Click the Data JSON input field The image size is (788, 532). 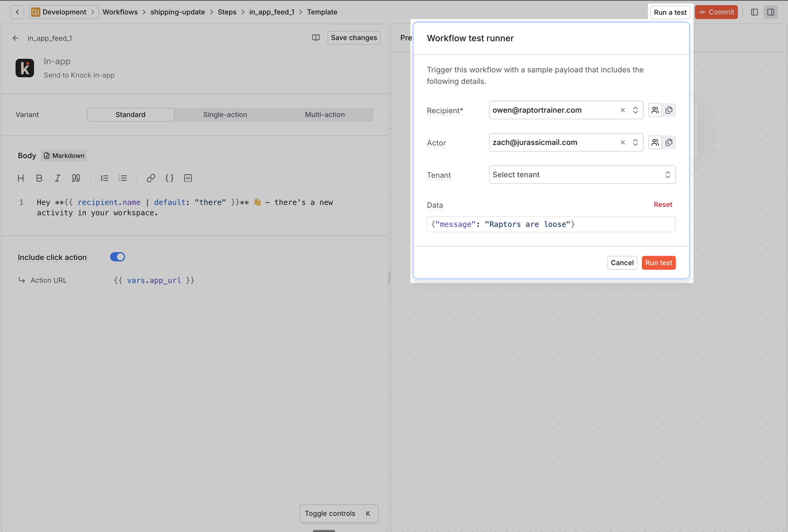pyautogui.click(x=551, y=225)
